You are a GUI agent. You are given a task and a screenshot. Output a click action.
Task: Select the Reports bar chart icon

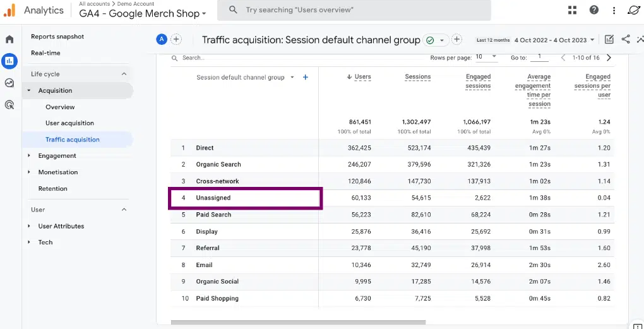tap(9, 61)
